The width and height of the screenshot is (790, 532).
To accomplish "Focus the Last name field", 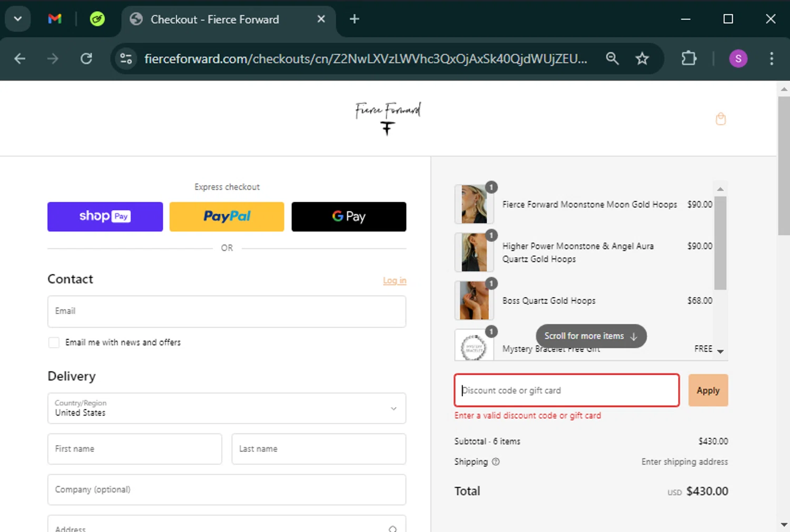I will 319,449.
